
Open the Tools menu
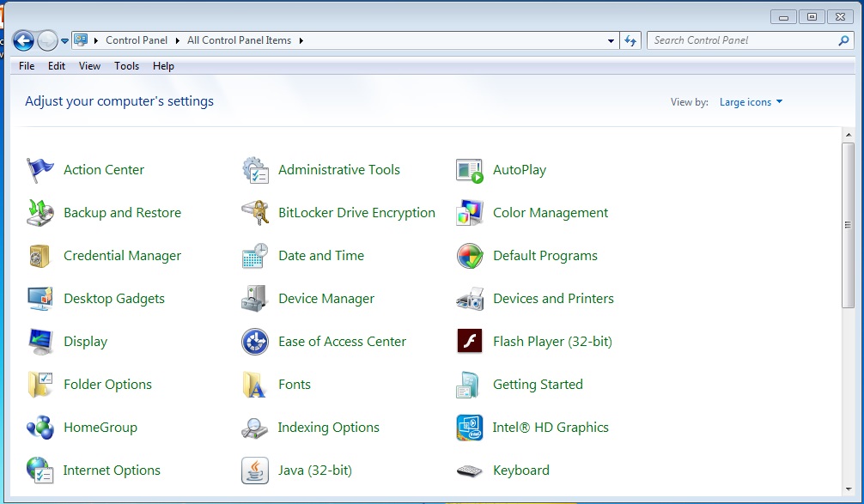pos(126,66)
